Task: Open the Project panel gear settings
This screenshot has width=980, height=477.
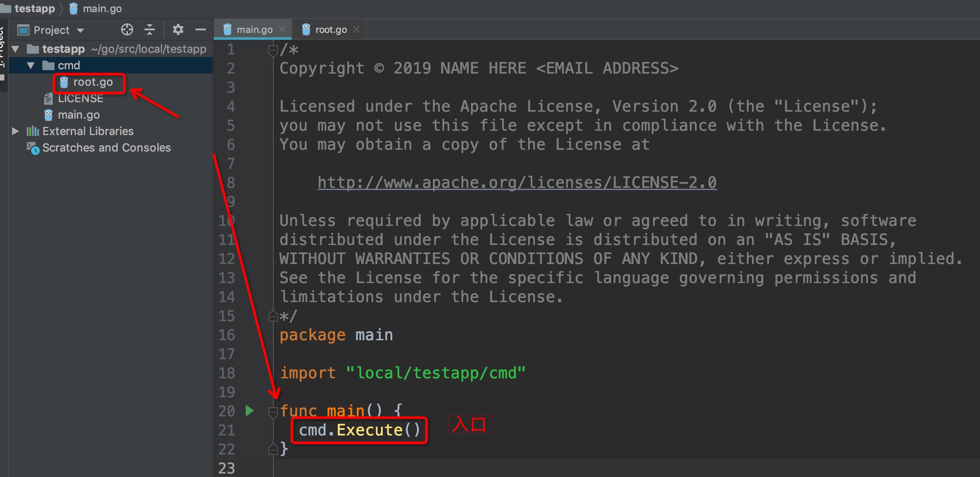Action: coord(178,30)
